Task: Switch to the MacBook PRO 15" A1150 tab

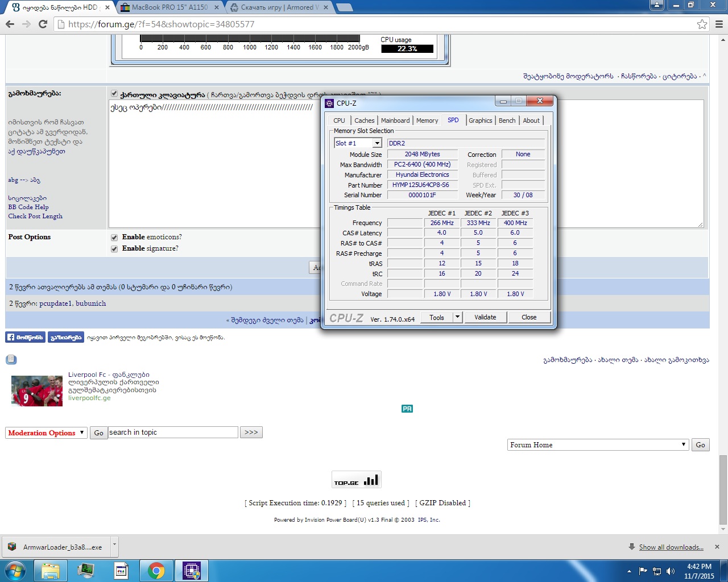Action: tap(169, 7)
